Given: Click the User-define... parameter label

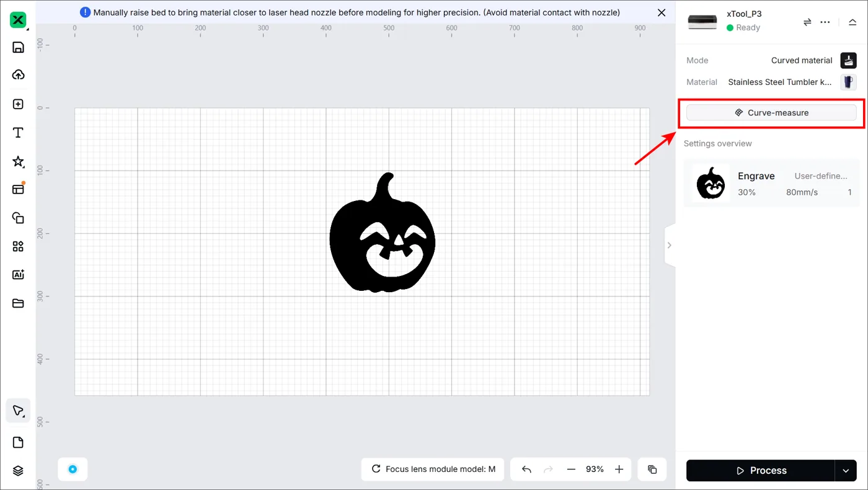Looking at the screenshot, I should (x=821, y=176).
